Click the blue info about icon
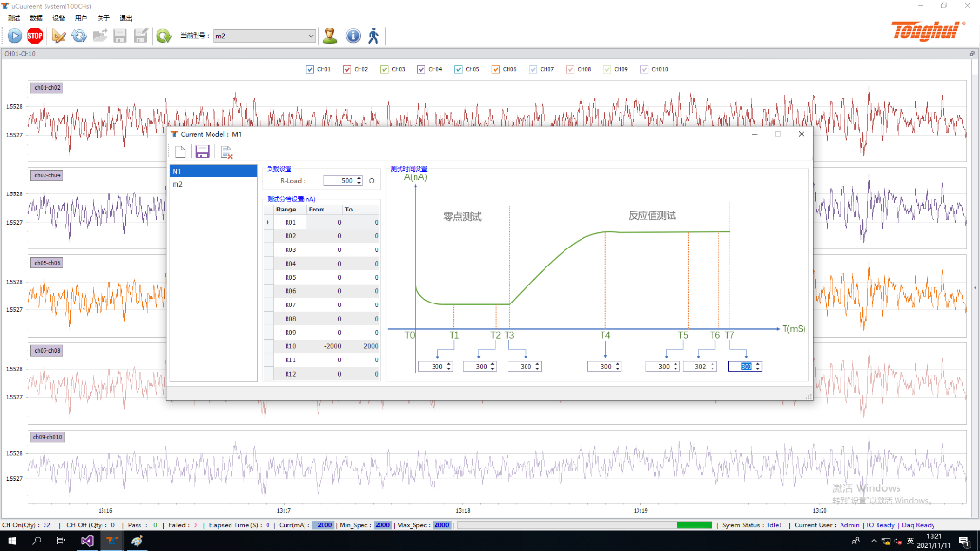Viewport: 980px width, 551px height. pyautogui.click(x=353, y=36)
